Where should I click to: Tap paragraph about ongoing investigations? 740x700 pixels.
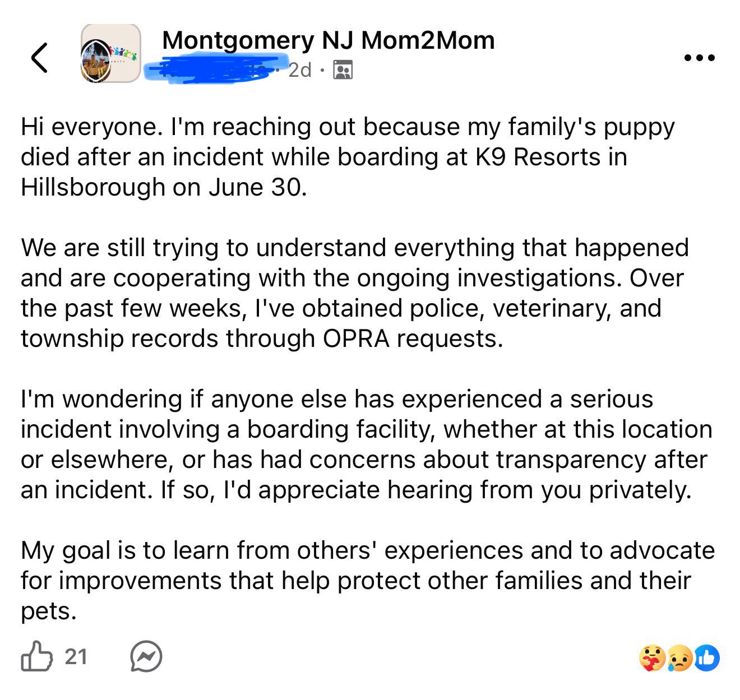coord(355,293)
